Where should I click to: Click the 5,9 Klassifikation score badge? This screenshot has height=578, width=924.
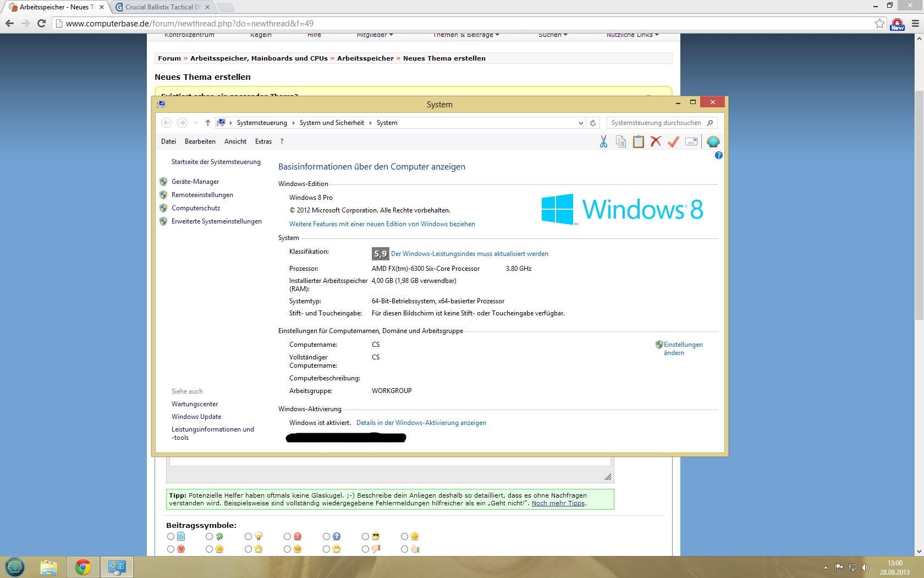pos(380,253)
